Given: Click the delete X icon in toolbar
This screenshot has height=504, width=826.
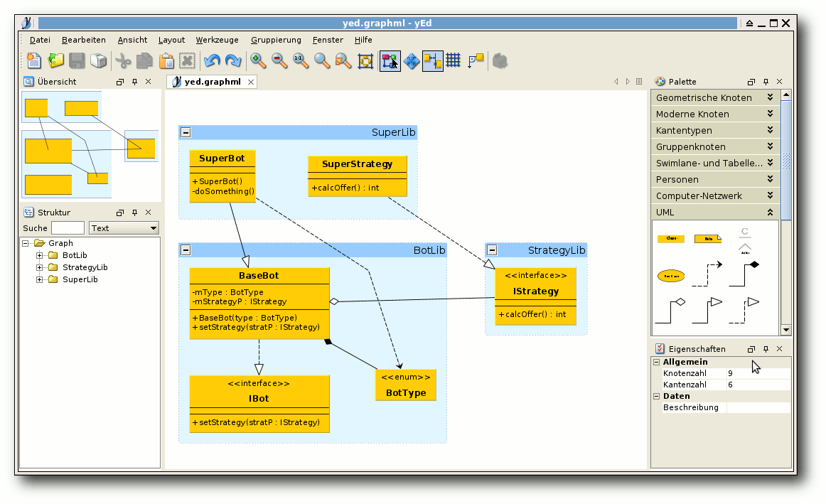Looking at the screenshot, I should pos(187,61).
